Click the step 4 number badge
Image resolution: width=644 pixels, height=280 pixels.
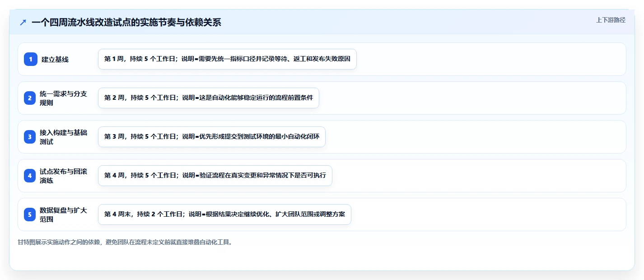(x=29, y=176)
